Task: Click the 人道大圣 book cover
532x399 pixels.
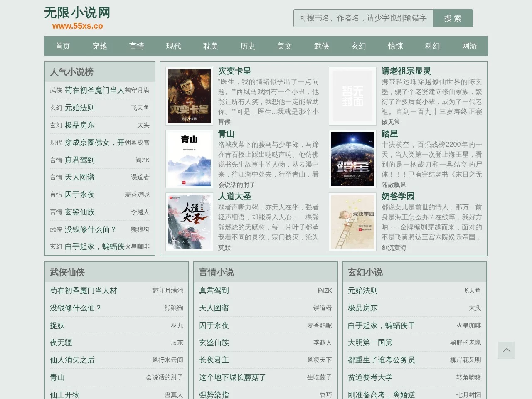Action: coord(189,222)
